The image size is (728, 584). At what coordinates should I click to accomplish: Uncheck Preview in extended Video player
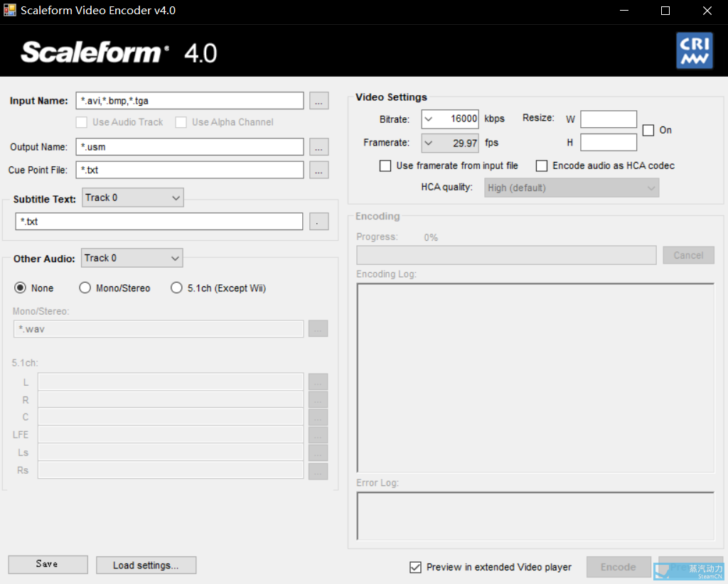click(415, 567)
